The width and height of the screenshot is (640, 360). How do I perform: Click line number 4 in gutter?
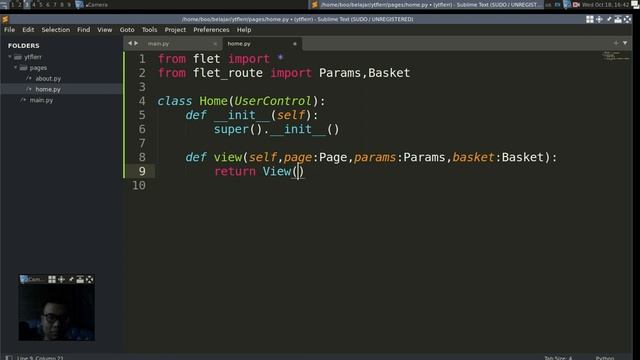142,101
